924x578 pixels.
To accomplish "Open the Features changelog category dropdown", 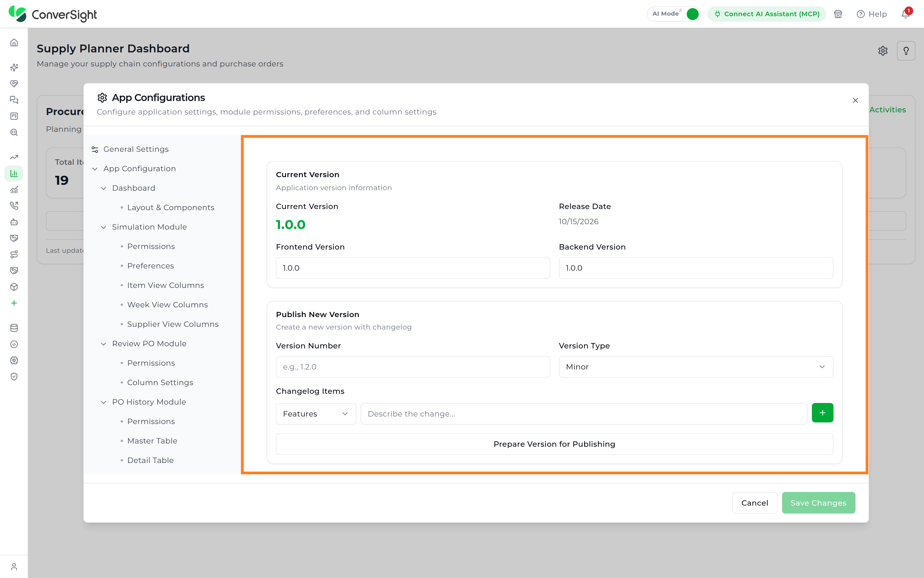I will (316, 414).
